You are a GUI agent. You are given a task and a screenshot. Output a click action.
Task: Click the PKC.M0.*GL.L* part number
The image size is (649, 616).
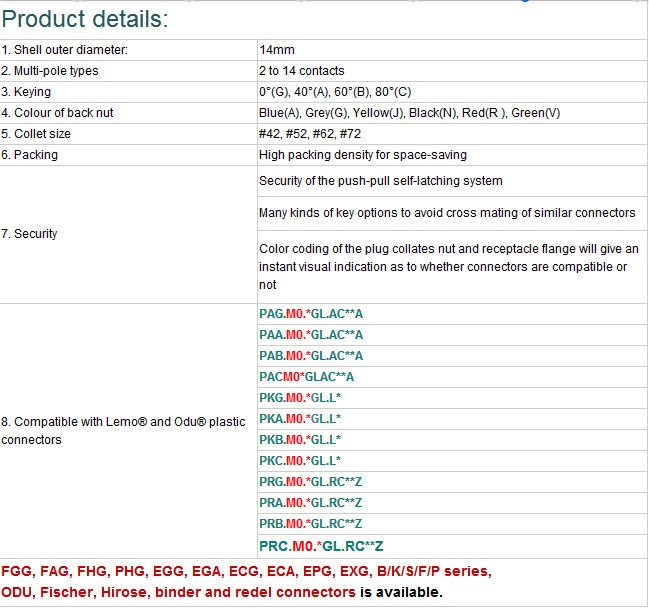click(x=300, y=461)
